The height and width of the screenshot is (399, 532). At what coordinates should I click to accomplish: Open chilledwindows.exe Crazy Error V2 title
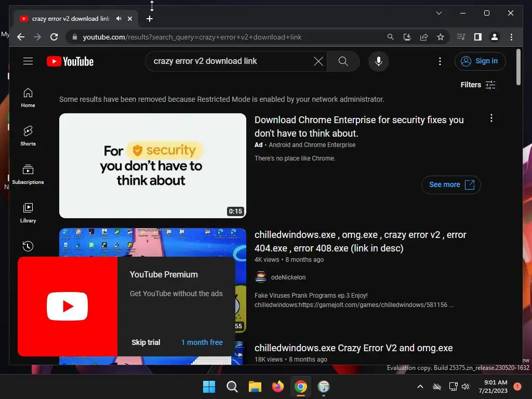[353, 348]
